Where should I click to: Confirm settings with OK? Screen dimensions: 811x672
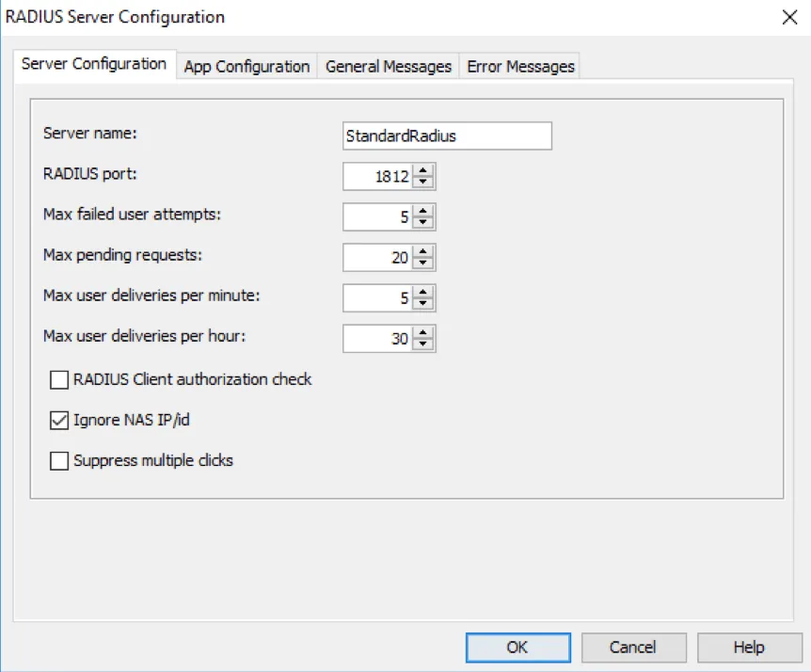tap(517, 648)
